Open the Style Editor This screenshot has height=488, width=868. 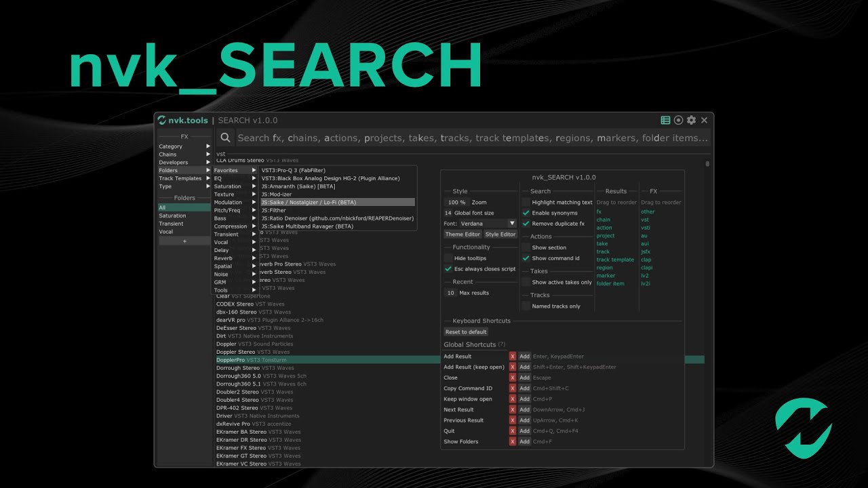coord(500,235)
